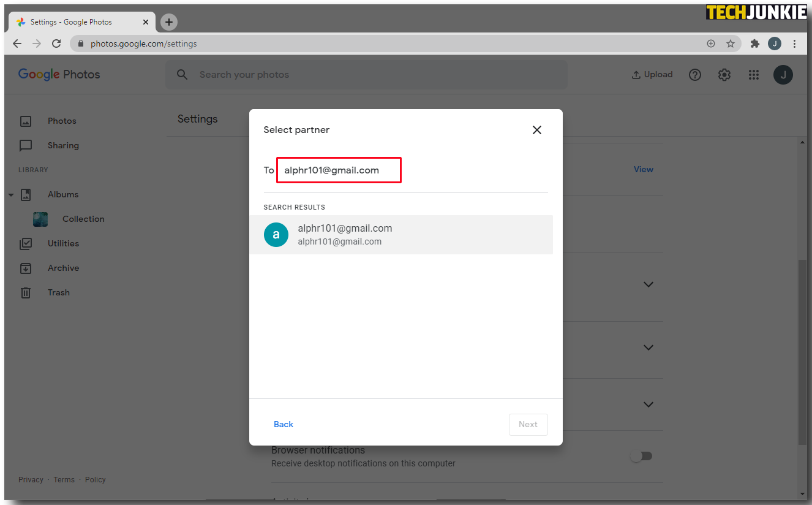Click the help question mark icon
This screenshot has height=505, width=812.
(x=695, y=75)
